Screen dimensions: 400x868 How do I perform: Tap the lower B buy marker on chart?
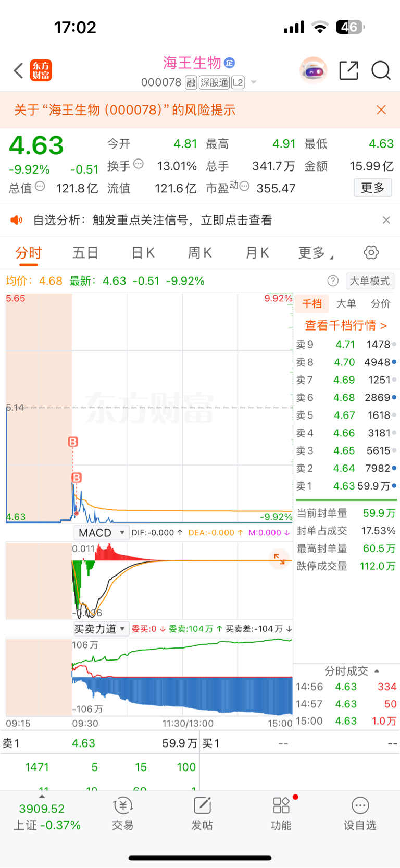[x=77, y=478]
